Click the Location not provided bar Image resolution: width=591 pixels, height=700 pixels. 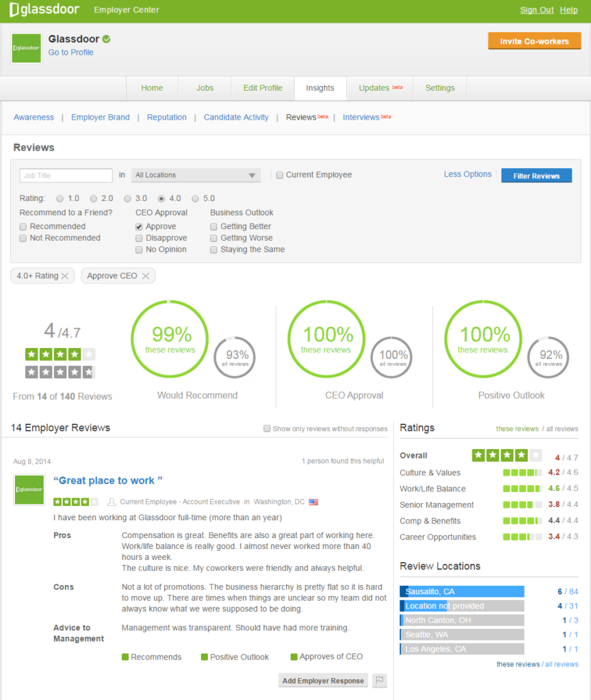[462, 606]
